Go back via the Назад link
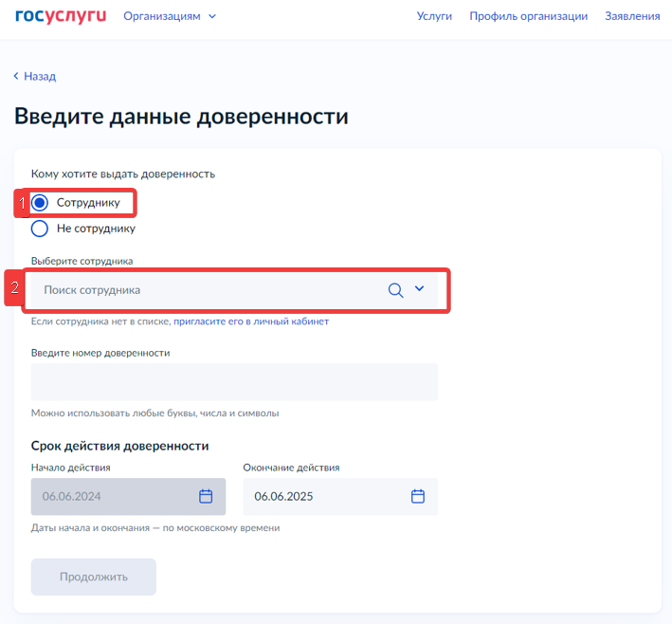This screenshot has height=624, width=672. [35, 76]
